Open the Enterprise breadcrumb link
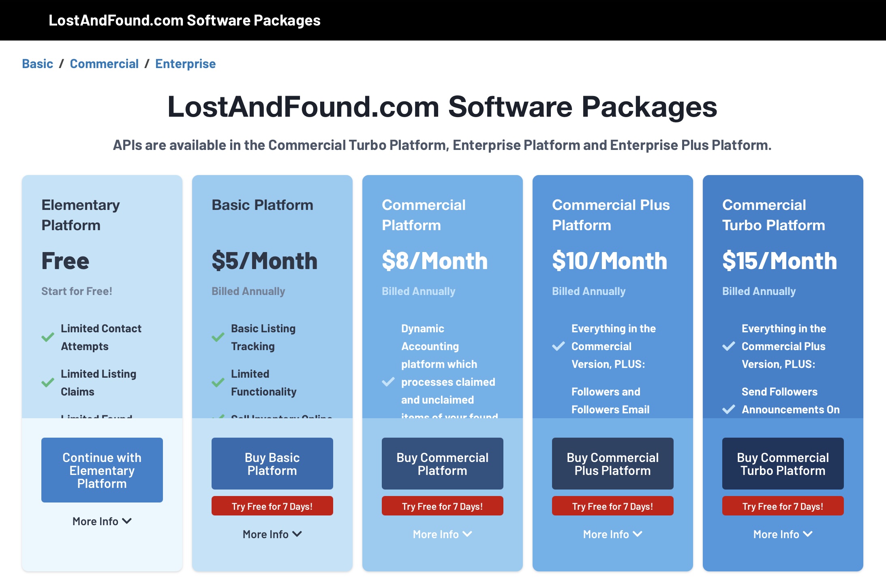 (x=185, y=64)
